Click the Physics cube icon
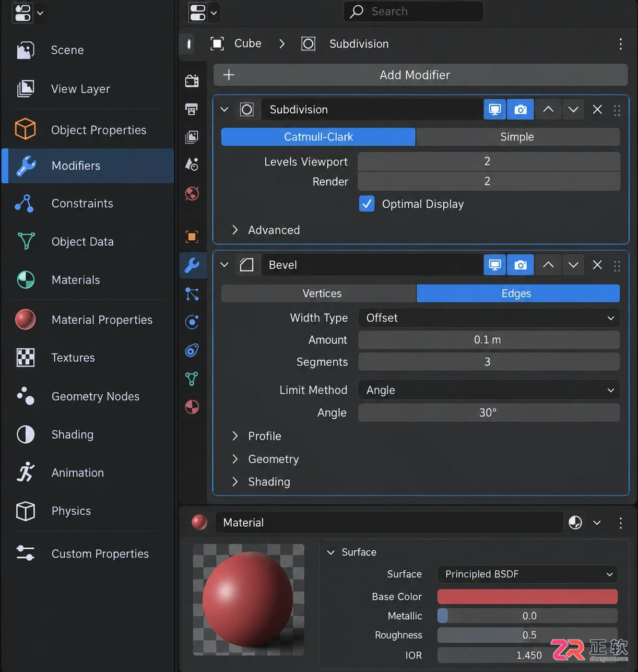 (26, 511)
